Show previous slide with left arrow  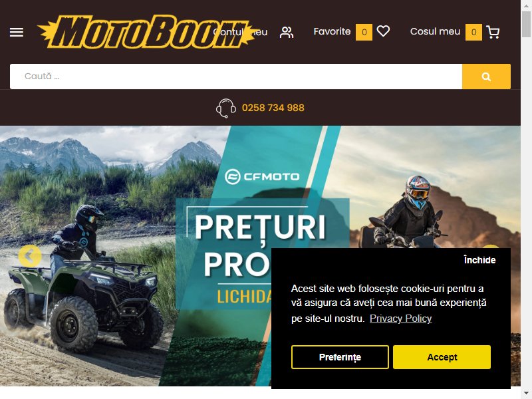[30, 256]
